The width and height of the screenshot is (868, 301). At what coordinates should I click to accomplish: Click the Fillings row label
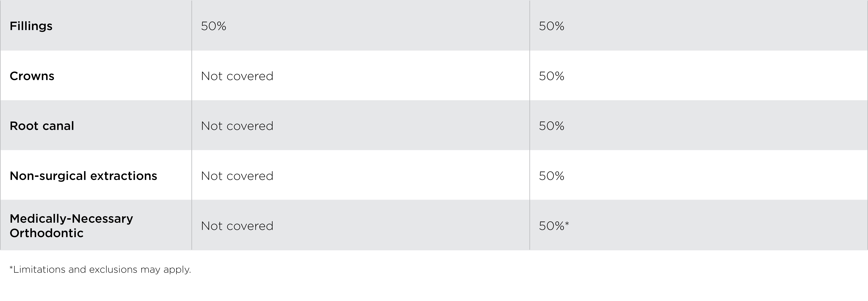point(31,26)
